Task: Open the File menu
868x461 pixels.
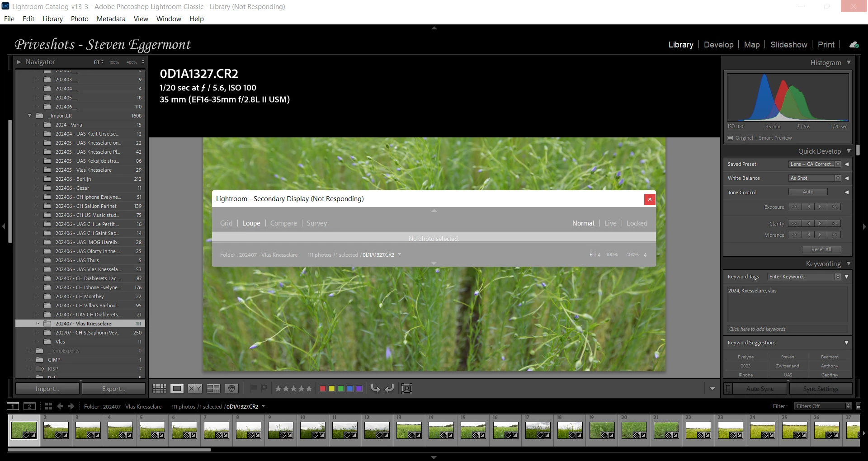Action: pos(9,19)
